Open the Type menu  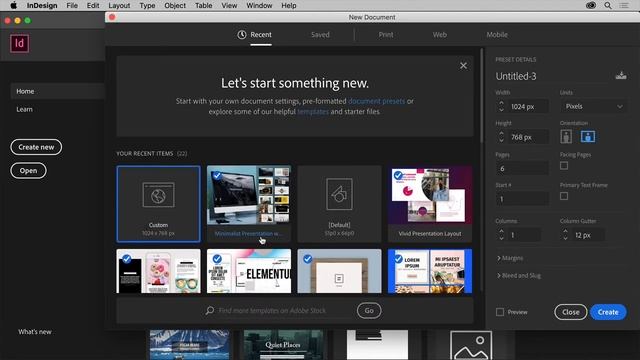point(147,5)
